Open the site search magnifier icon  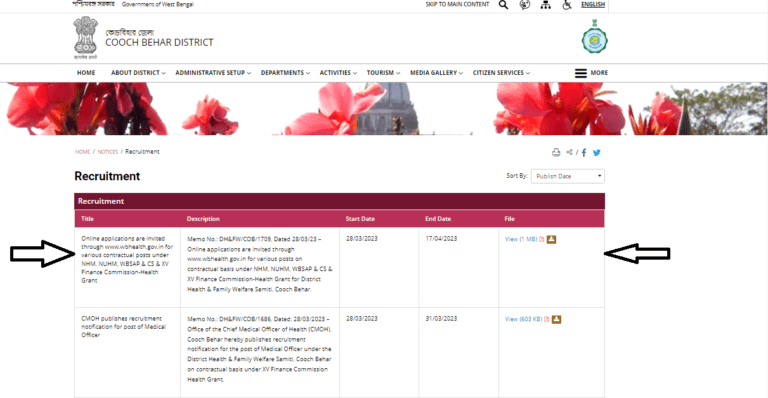(503, 5)
